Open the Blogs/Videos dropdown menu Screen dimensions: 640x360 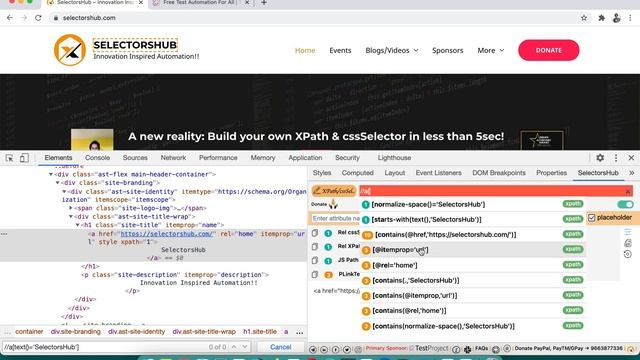391,50
